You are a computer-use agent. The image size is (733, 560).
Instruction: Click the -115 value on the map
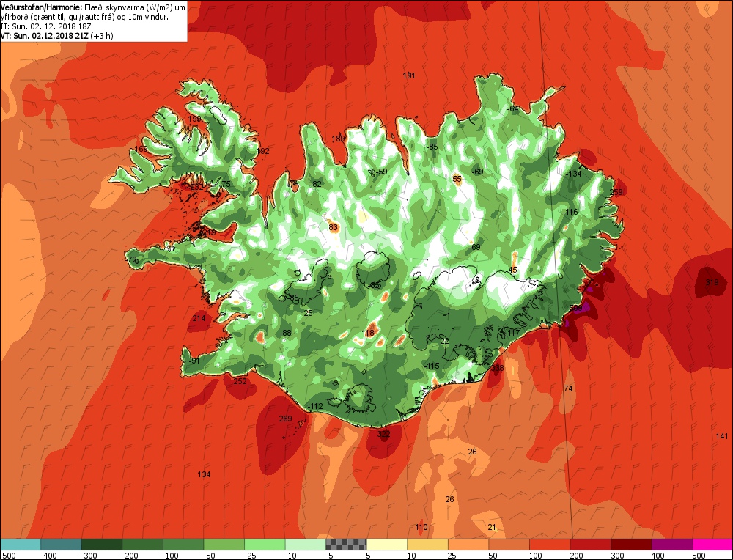(432, 366)
